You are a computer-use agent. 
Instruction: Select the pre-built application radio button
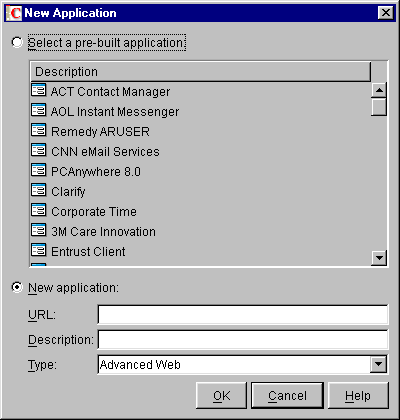click(x=17, y=42)
